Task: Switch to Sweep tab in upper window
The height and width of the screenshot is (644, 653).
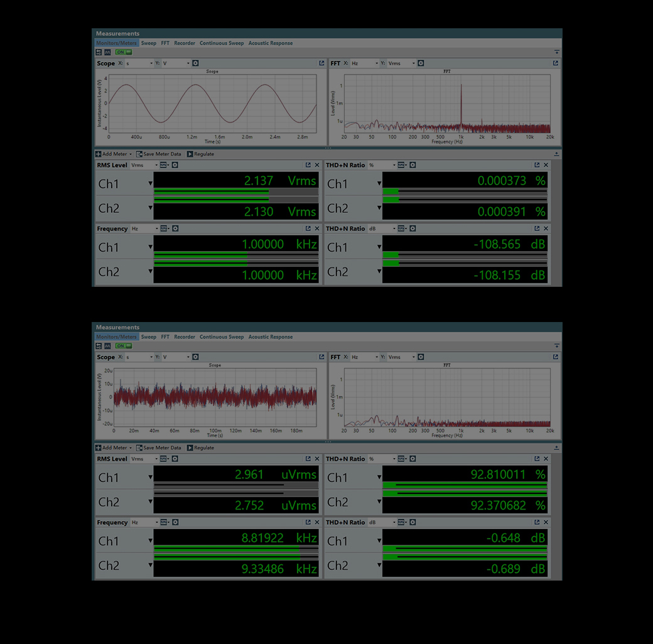Action: (149, 43)
